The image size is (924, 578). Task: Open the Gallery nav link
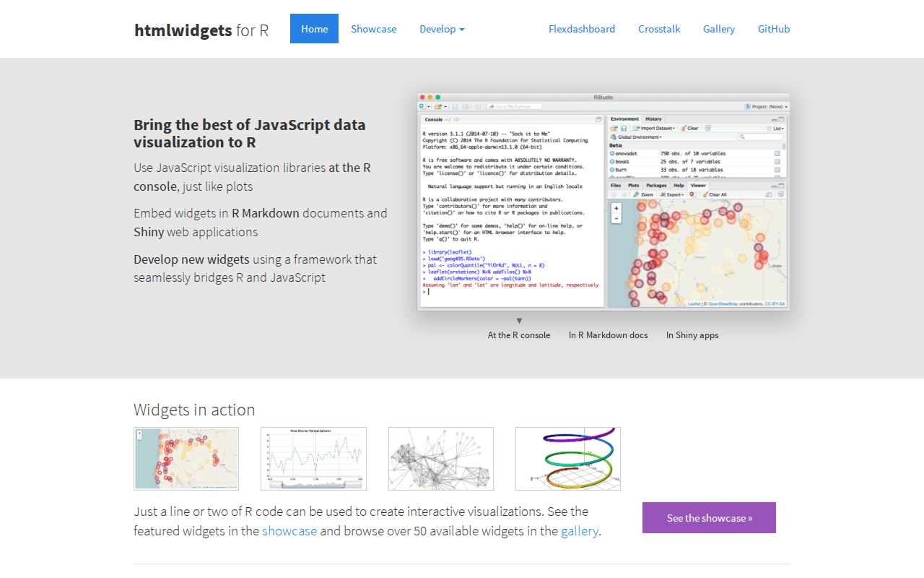coord(719,29)
